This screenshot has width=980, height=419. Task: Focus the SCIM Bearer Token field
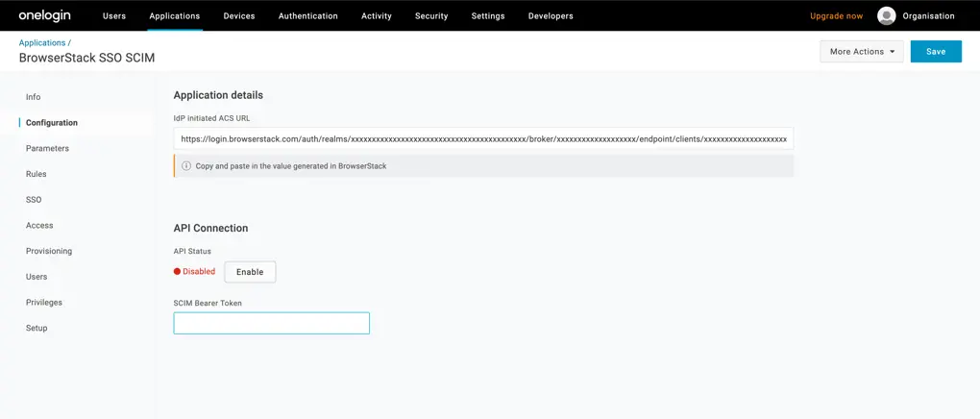pos(271,324)
